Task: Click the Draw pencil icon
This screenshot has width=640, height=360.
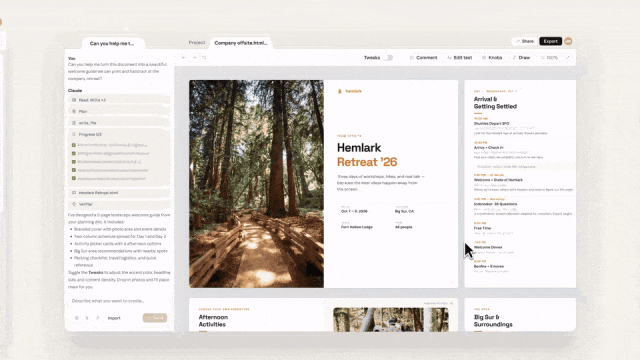Action: tap(514, 58)
